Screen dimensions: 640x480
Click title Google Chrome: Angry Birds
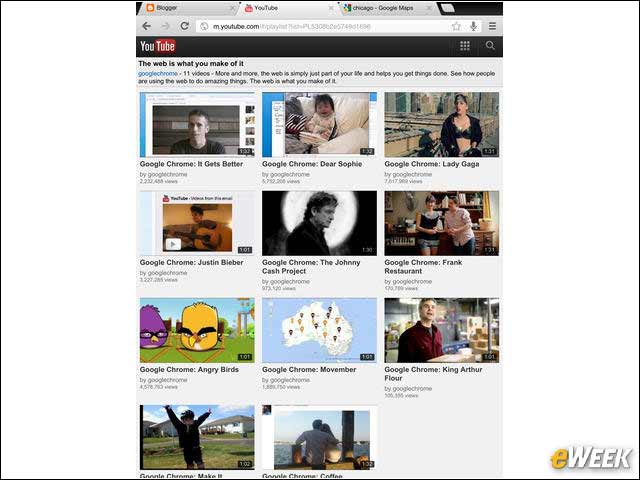(189, 369)
